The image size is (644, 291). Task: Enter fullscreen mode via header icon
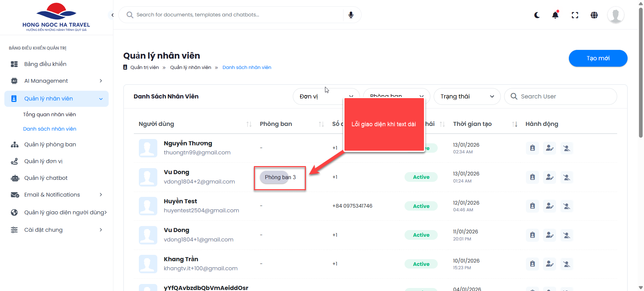click(x=575, y=15)
